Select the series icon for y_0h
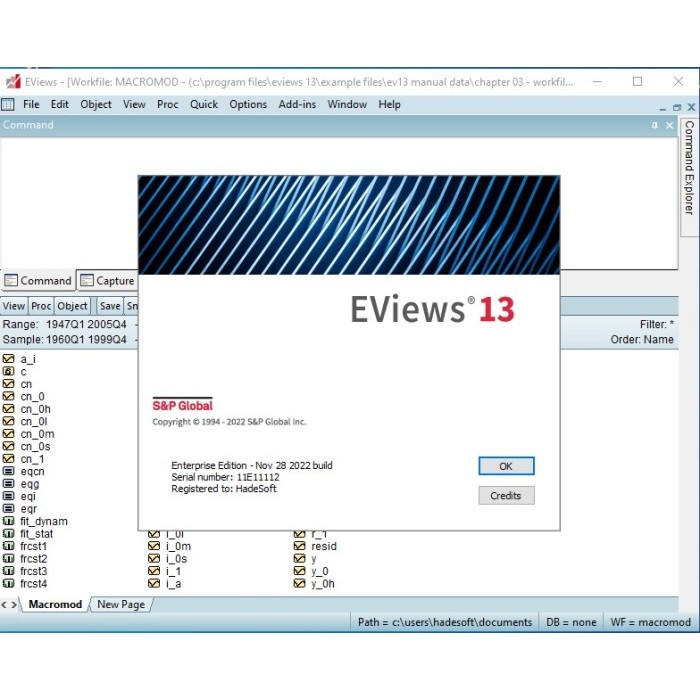This screenshot has height=700, width=700. point(300,583)
